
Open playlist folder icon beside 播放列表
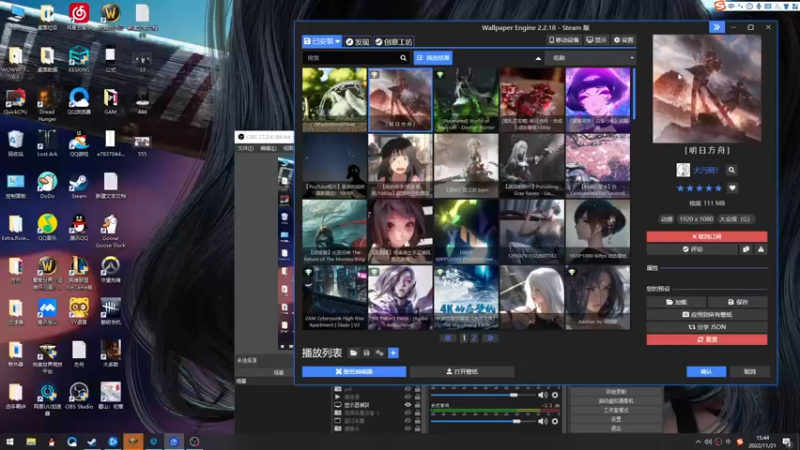(353, 353)
